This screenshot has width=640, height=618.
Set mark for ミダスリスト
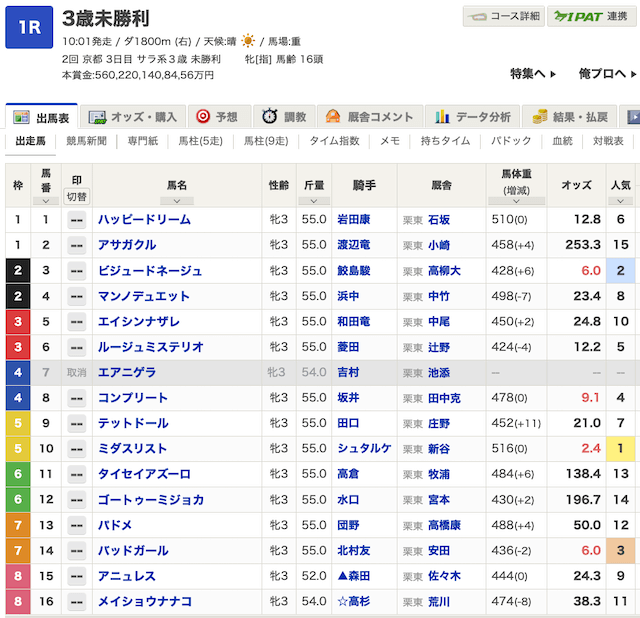pyautogui.click(x=76, y=449)
